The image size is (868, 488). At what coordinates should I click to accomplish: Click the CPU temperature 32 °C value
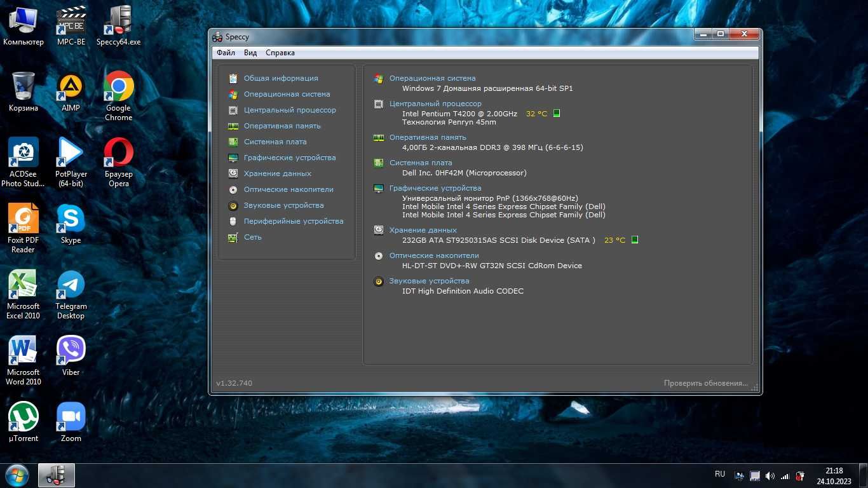click(x=536, y=114)
